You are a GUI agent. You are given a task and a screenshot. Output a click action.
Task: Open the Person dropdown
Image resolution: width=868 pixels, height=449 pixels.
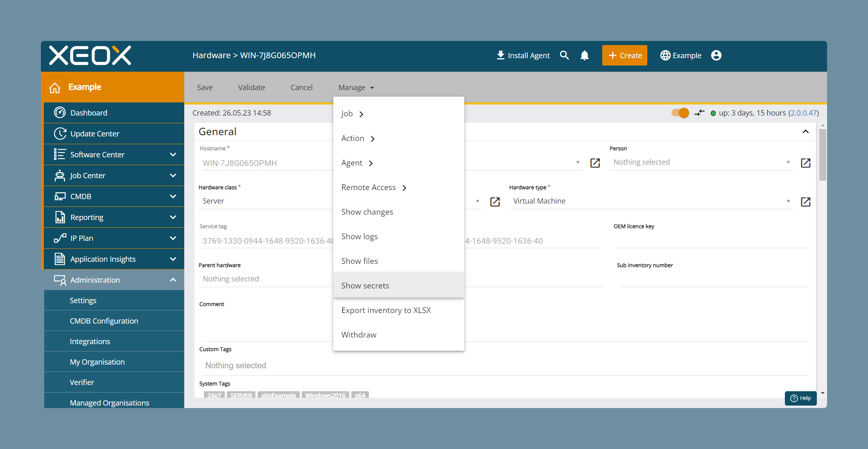click(702, 162)
